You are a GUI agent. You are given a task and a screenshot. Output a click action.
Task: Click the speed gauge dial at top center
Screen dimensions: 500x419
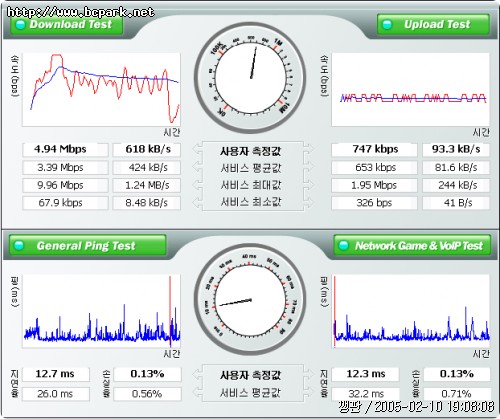250,78
